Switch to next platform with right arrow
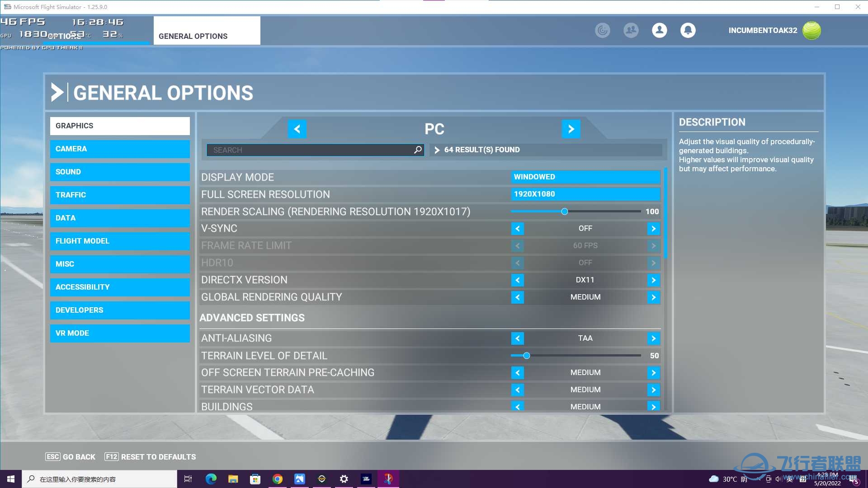Screen dimensions: 868x488 pyautogui.click(x=571, y=129)
